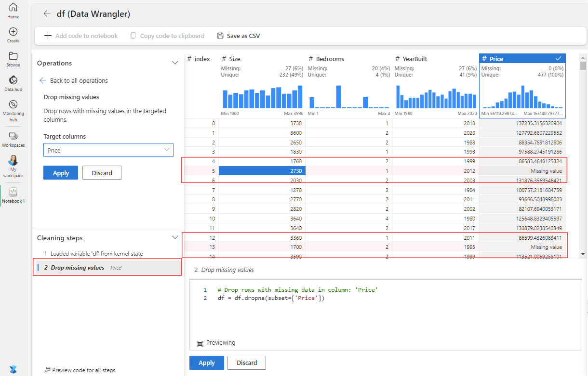
Task: Click Back to all operations
Action: tap(74, 80)
